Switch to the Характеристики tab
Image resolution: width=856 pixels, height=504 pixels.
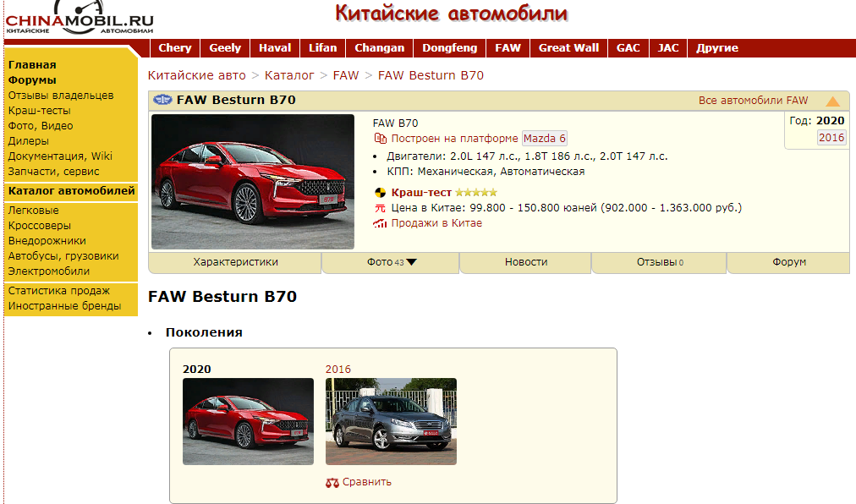click(235, 263)
